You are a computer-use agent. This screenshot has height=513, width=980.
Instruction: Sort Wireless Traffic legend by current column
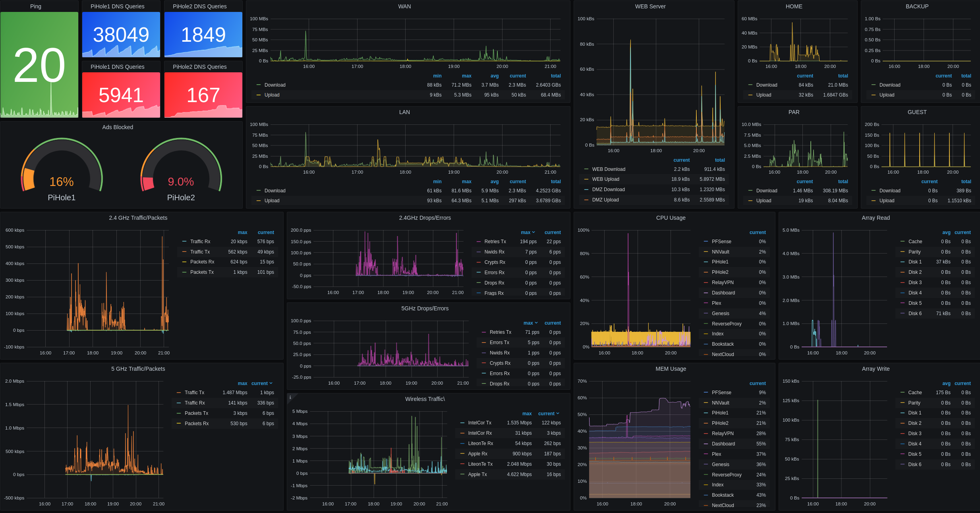point(549,414)
